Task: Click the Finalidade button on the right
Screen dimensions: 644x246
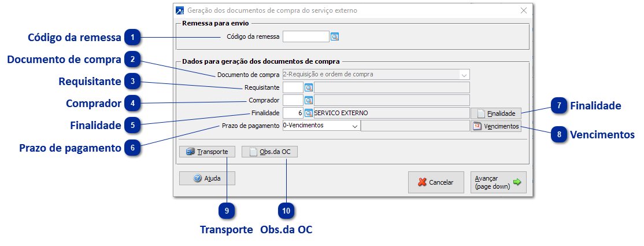Action: [x=496, y=113]
